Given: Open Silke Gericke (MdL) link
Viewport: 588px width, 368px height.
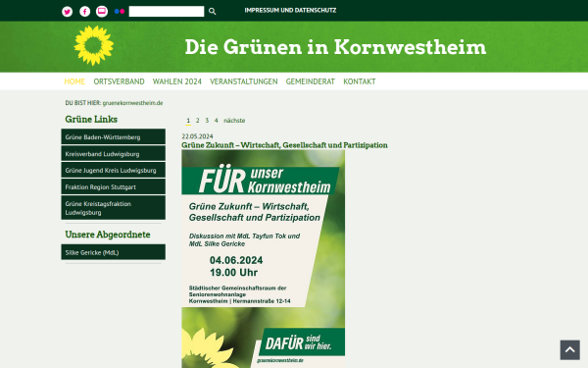Looking at the screenshot, I should coord(114,252).
